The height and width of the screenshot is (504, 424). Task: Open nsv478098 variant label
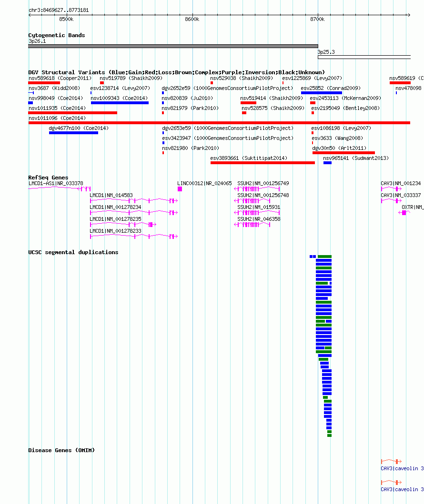(x=408, y=88)
